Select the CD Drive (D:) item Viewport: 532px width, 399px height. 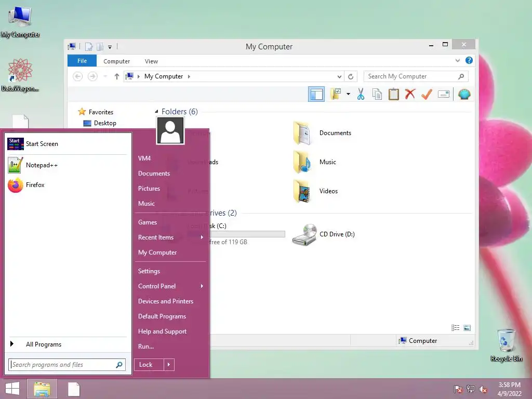[323, 234]
